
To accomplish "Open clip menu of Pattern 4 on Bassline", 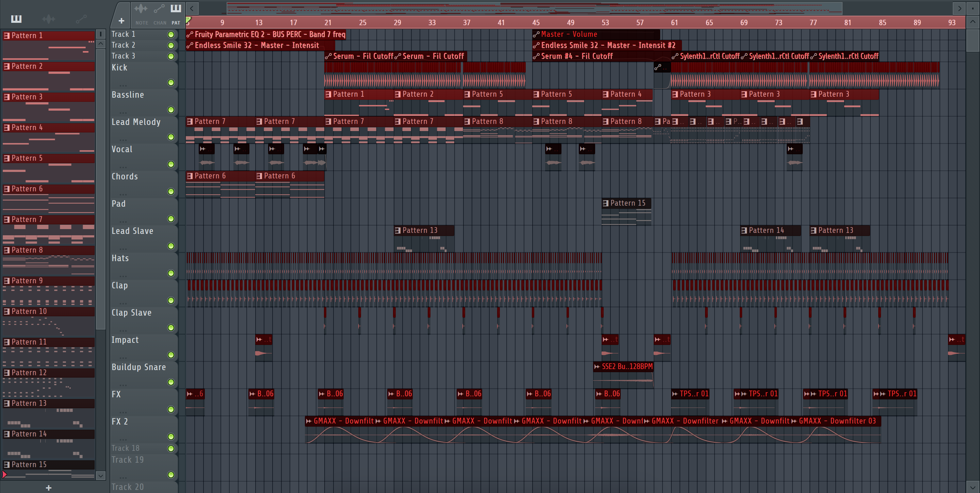I will click(x=605, y=94).
